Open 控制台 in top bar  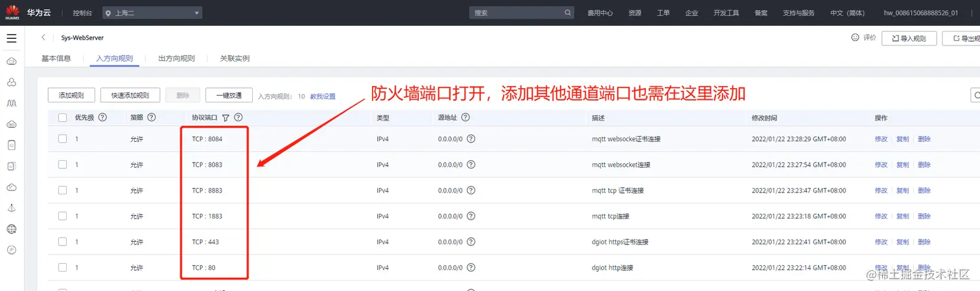point(82,13)
